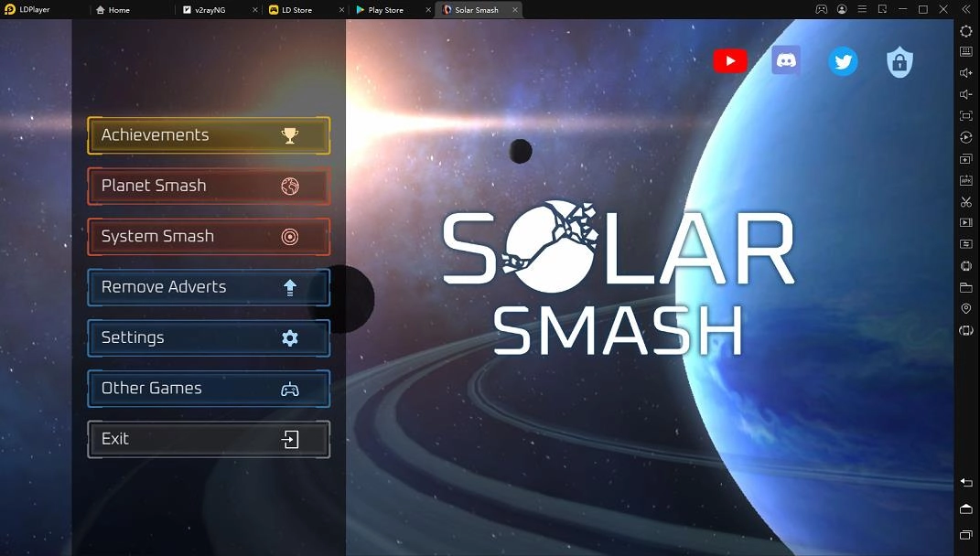Image resolution: width=980 pixels, height=556 pixels.
Task: Decrease volume using sidebar speaker minus icon
Action: 966,94
